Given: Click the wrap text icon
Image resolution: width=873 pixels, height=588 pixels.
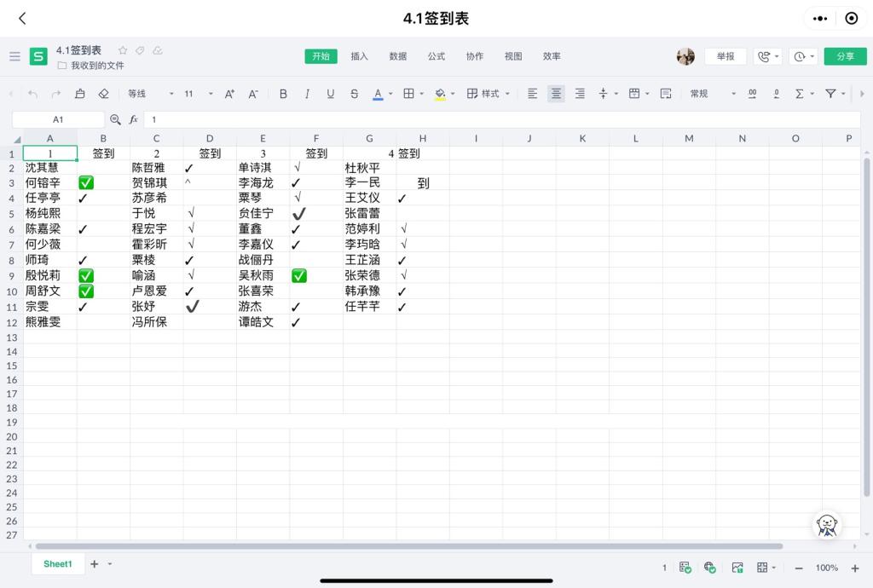Looking at the screenshot, I should point(666,94).
